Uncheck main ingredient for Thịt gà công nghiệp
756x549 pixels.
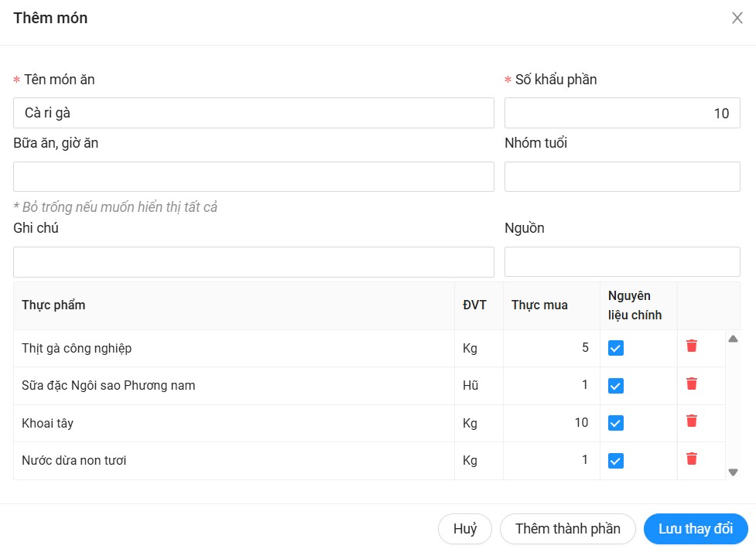616,348
